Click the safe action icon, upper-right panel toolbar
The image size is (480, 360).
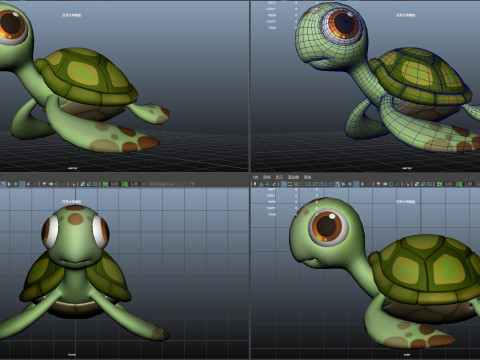(315, 184)
